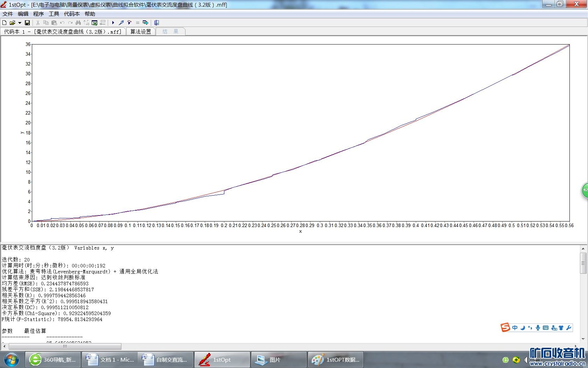Click the scissors cut icon
This screenshot has height=368, width=588.
coord(38,23)
